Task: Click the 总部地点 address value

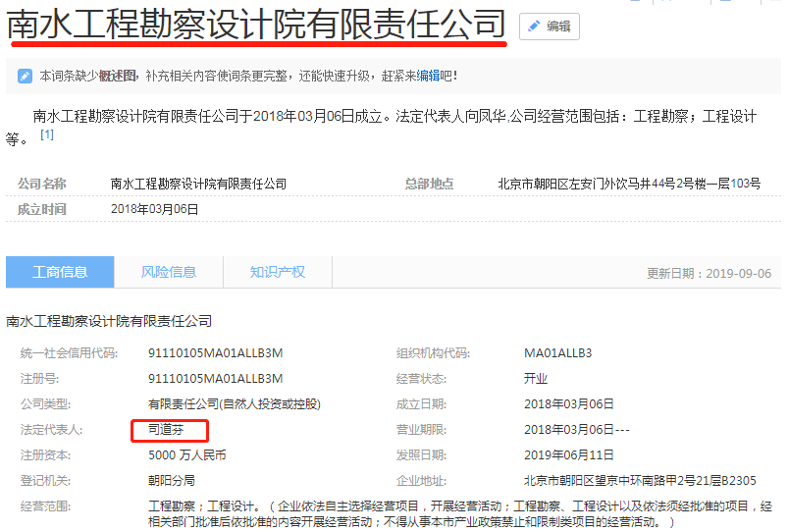Action: coord(629,184)
